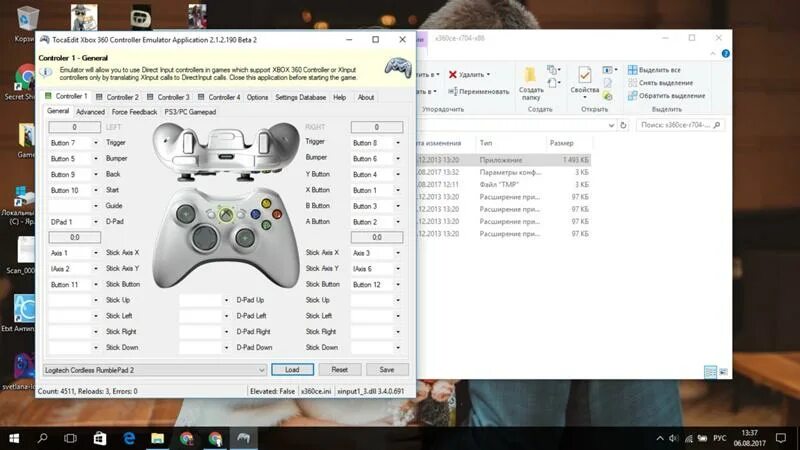
Task: Click the volume speaker tray icon
Action: [x=673, y=438]
